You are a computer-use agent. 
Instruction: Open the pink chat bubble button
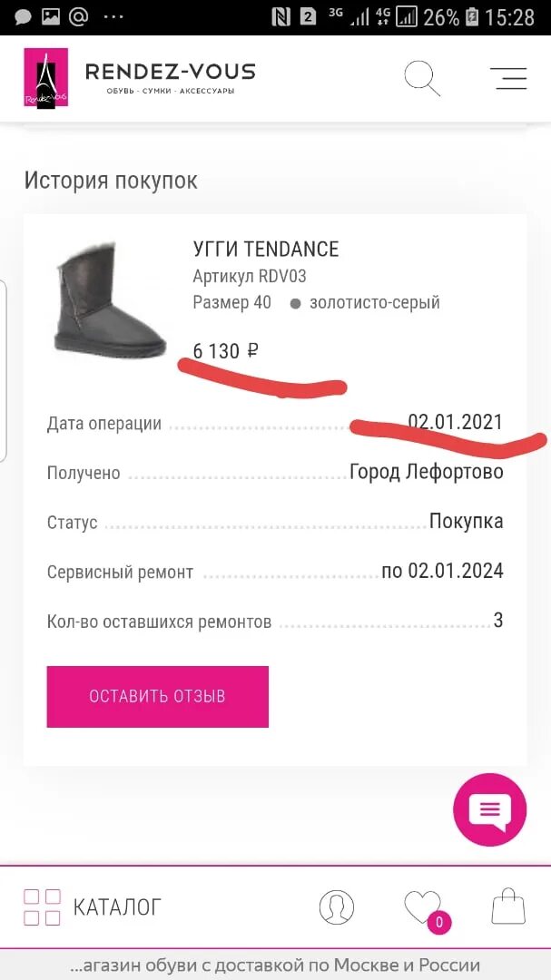(x=489, y=809)
